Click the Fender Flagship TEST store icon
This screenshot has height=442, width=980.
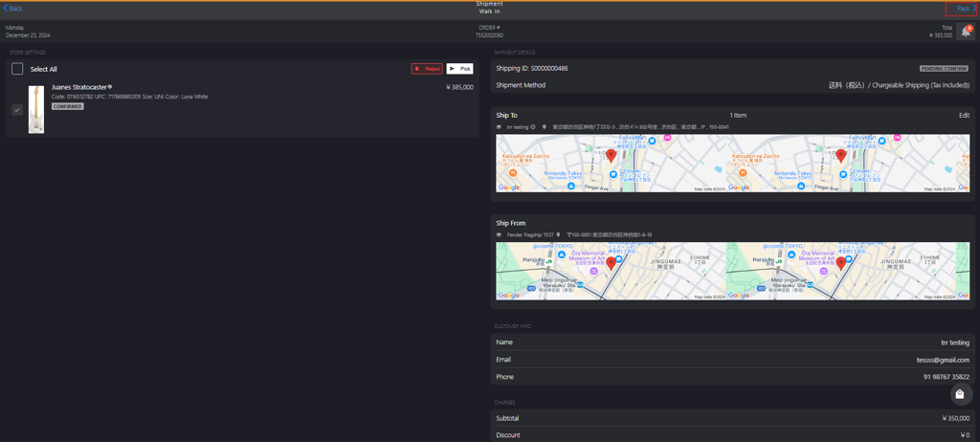499,235
